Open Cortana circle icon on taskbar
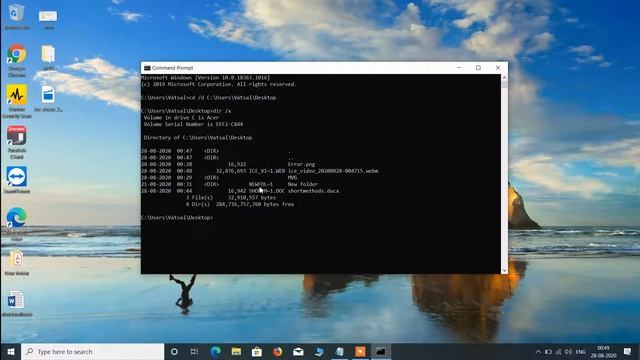This screenshot has width=640, height=360. click(174, 351)
